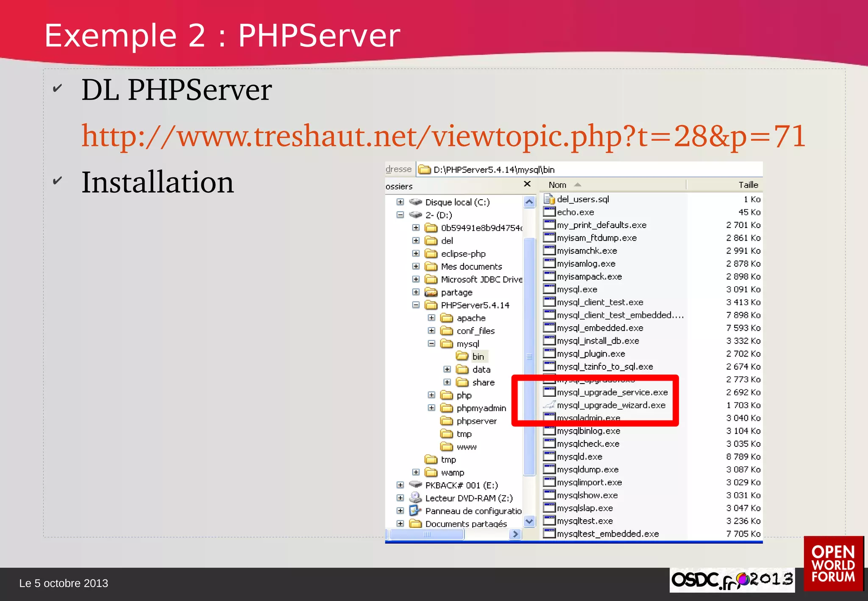The width and height of the screenshot is (868, 601).
Task: Click the folder tree scroll down arrow
Action: click(x=529, y=521)
